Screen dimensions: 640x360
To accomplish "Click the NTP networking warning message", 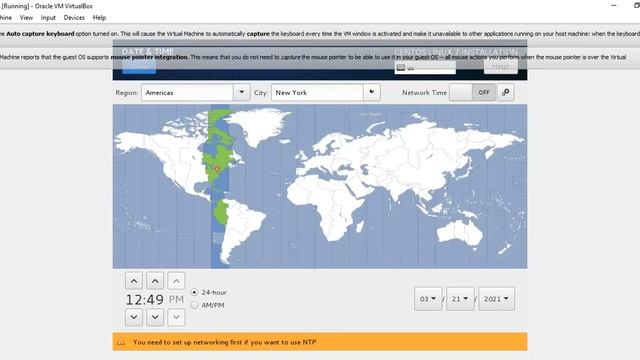I will [224, 342].
